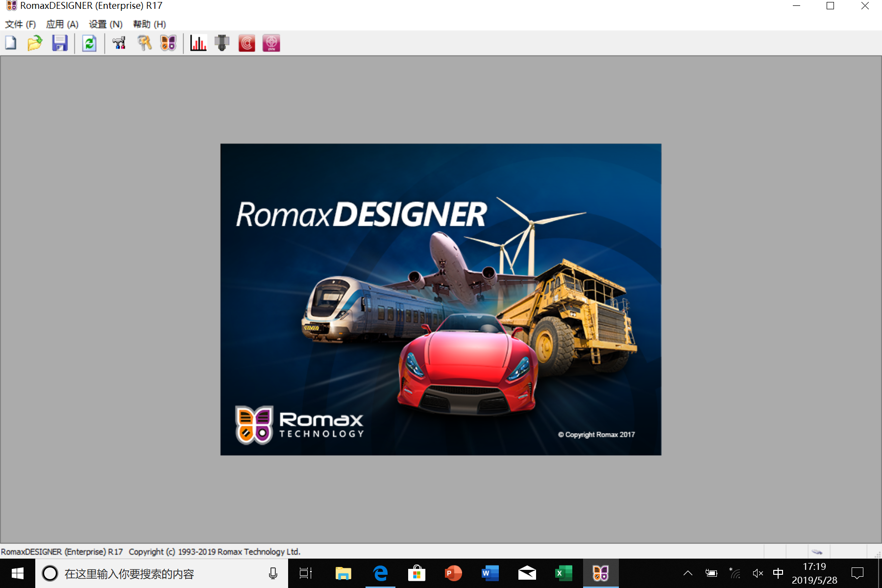Click the small blue icon in status bar
Viewport: 882px width, 588px height.
tap(817, 552)
